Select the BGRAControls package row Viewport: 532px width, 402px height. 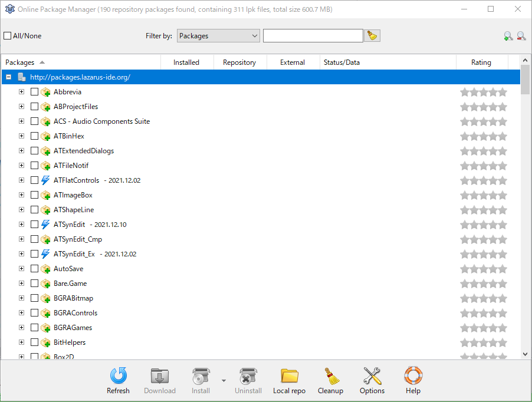tap(261, 313)
